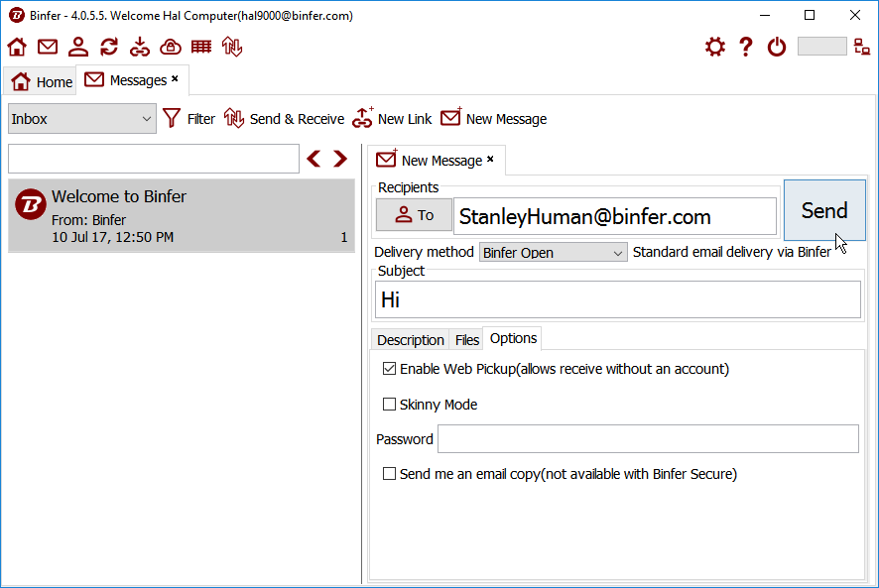Maximize the Binfer window

tap(810, 15)
